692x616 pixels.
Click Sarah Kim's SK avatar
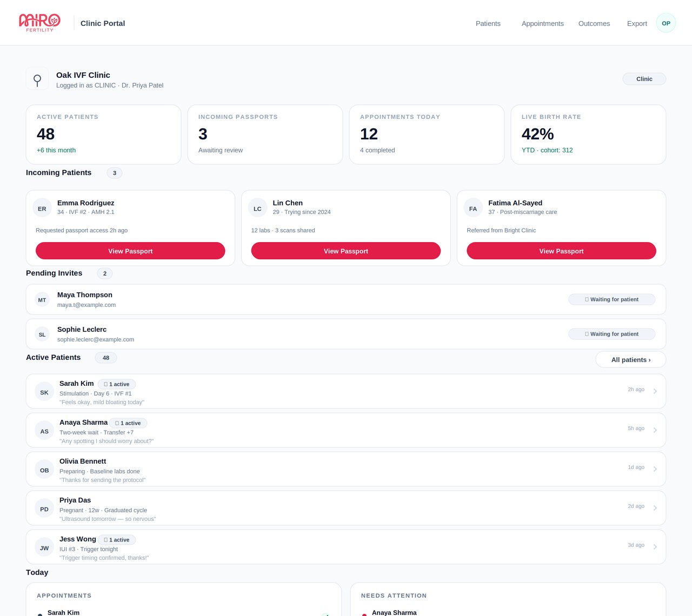tap(44, 392)
